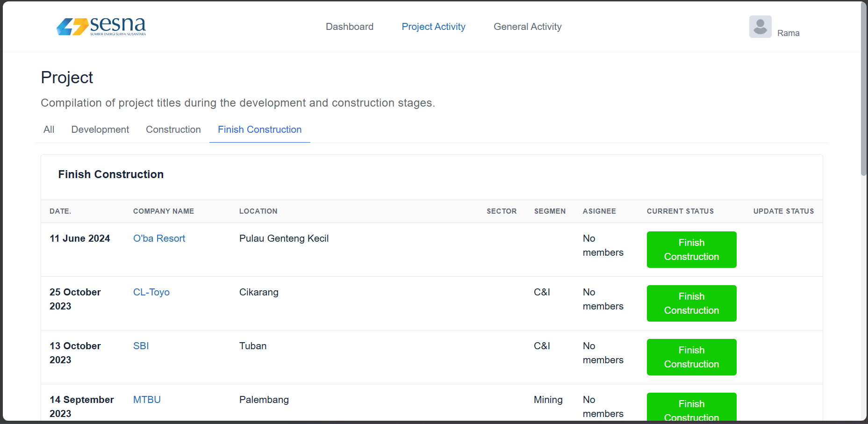The image size is (868, 424).
Task: Open the MTBU project link
Action: [147, 400]
